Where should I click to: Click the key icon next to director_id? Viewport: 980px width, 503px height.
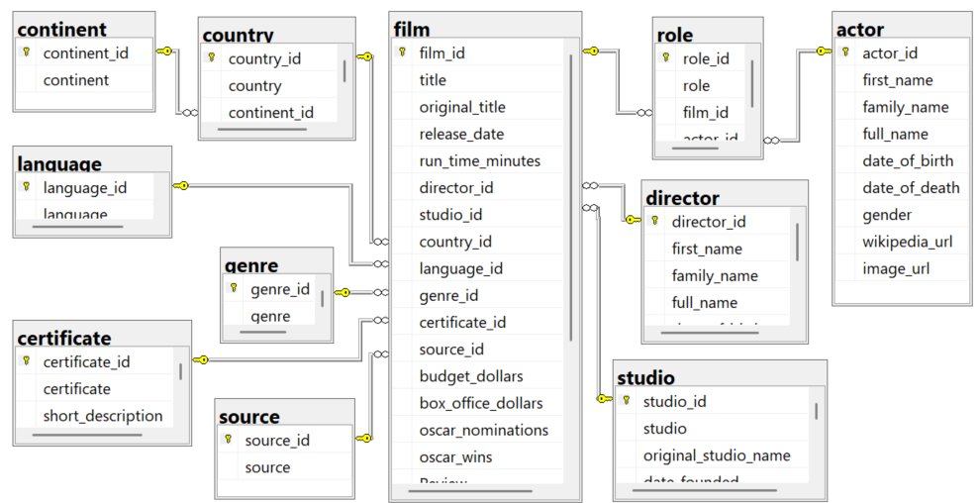655,221
